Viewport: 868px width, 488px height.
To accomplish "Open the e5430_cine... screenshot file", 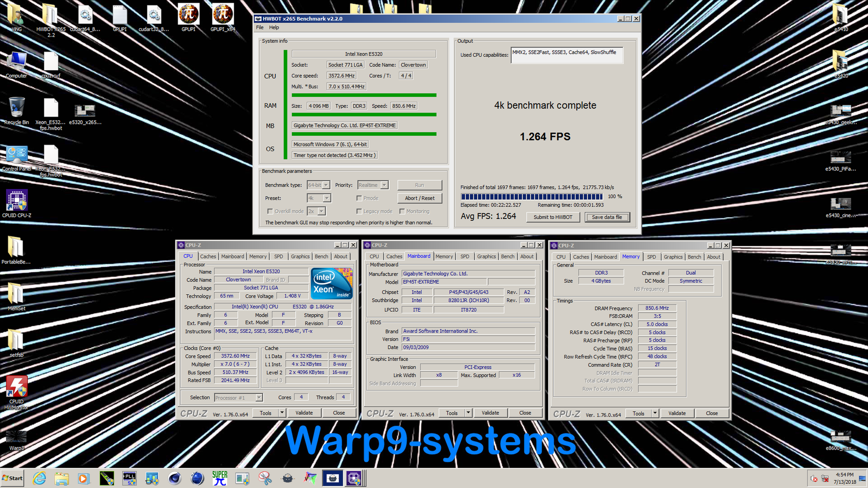I will [x=841, y=206].
